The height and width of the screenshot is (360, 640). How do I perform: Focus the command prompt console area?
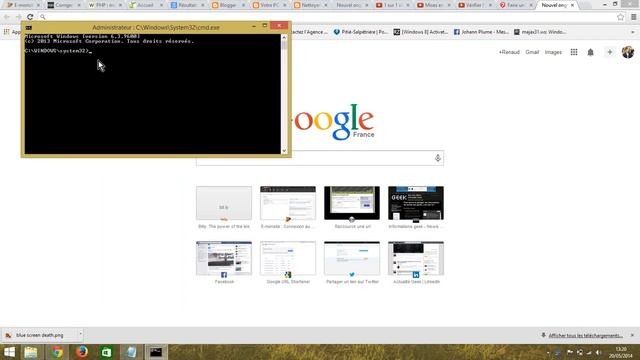(153, 94)
